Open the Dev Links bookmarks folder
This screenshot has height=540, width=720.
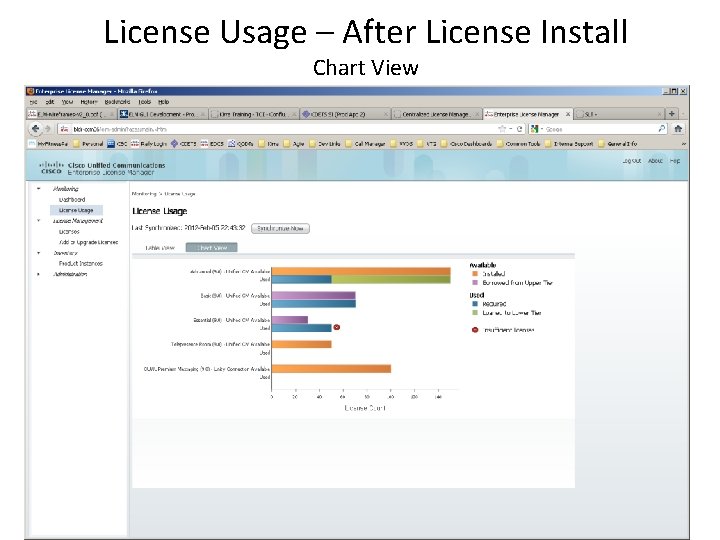(325, 144)
